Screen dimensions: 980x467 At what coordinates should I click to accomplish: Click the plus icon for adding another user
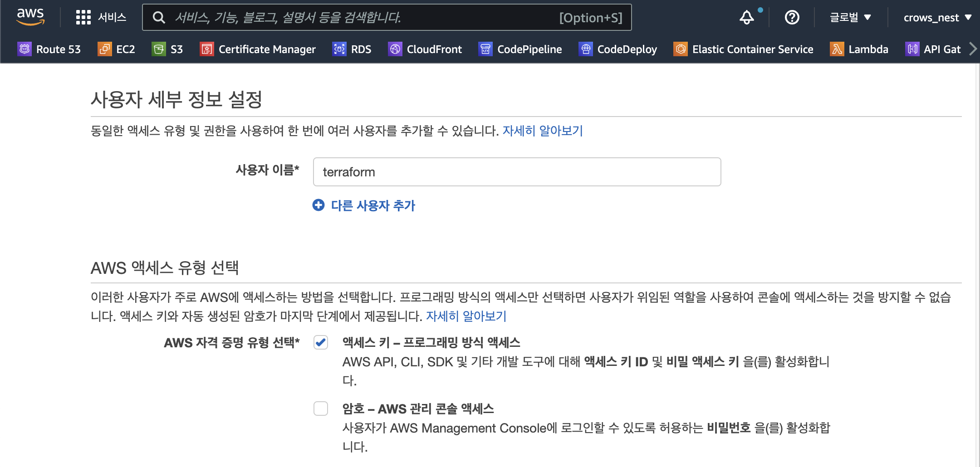coord(318,205)
